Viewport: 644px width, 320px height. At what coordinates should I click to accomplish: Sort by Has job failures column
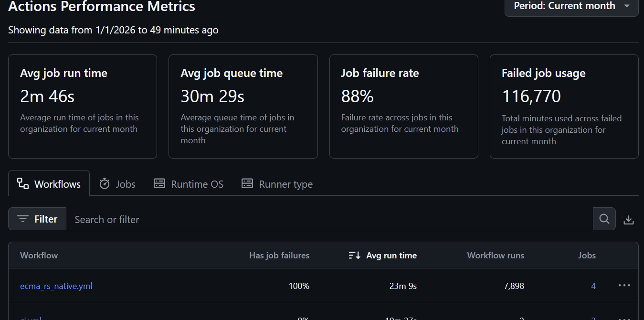click(x=279, y=256)
